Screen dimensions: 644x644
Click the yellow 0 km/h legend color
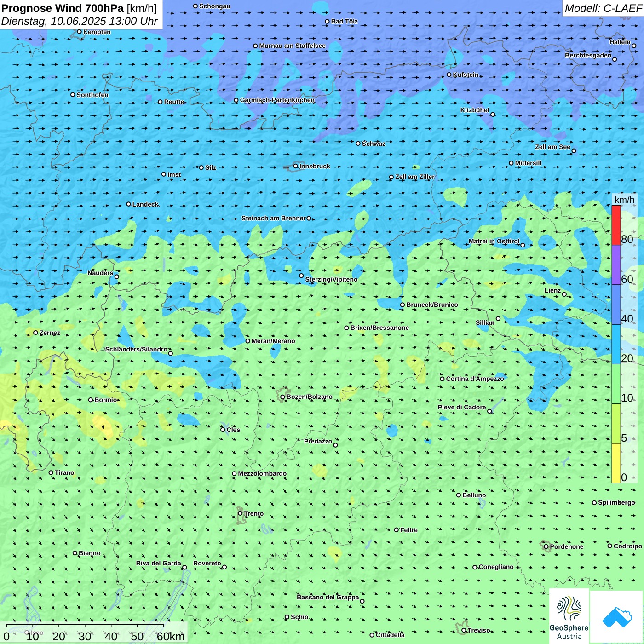coord(616,463)
